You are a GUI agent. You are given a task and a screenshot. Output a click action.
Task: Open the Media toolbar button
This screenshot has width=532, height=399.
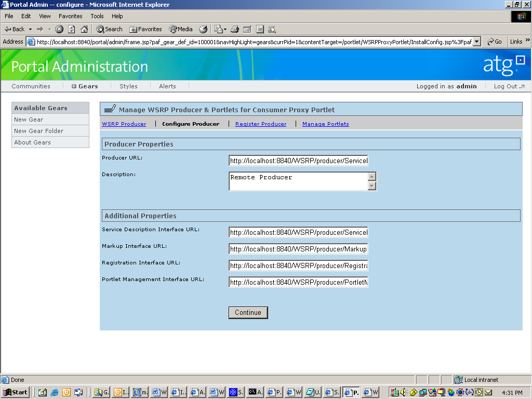181,29
